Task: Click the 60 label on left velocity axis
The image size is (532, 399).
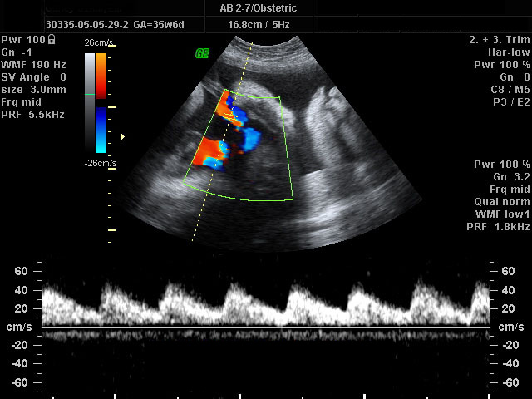Action: click(x=21, y=271)
